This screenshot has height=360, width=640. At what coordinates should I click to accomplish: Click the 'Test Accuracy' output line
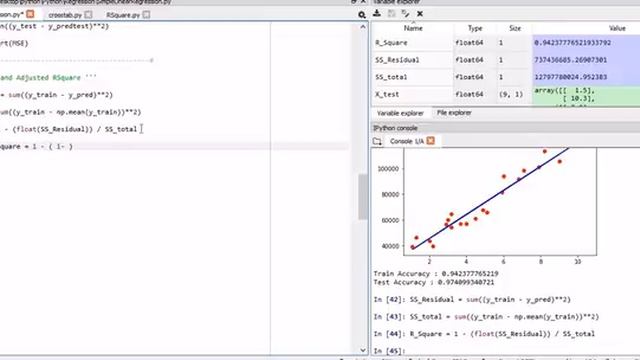click(x=433, y=282)
